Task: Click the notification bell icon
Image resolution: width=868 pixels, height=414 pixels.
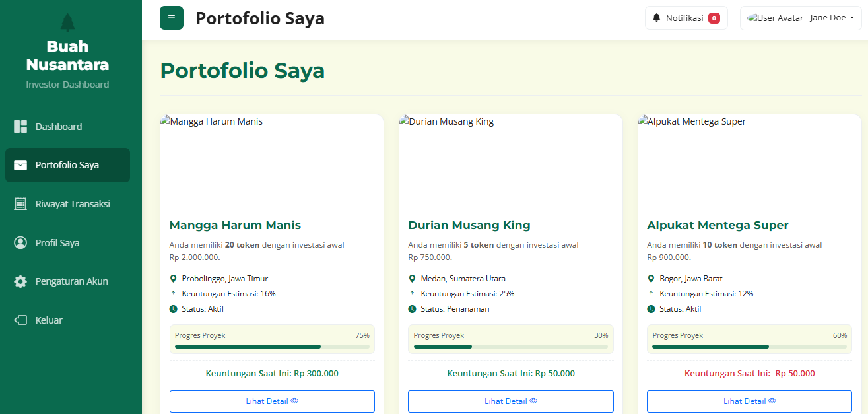Action: click(656, 18)
